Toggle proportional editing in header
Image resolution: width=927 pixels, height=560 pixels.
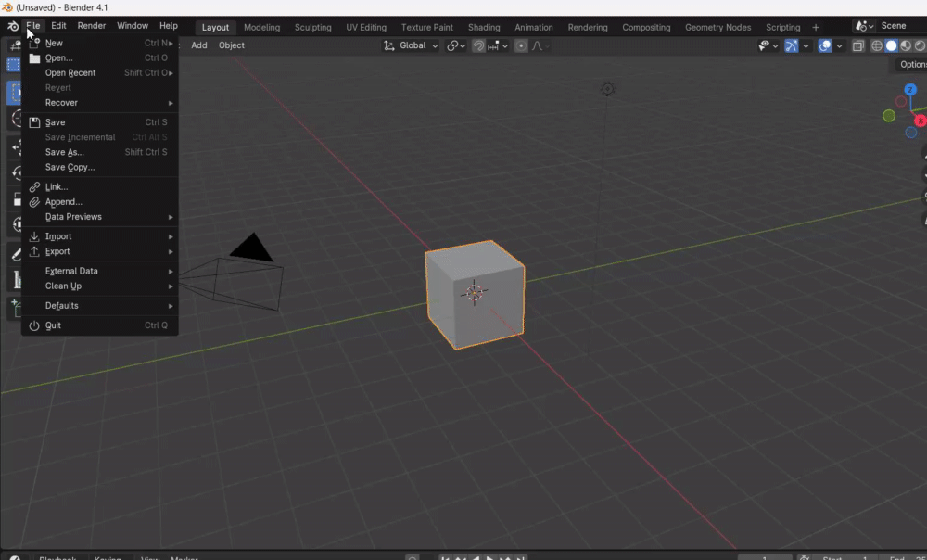tap(521, 45)
